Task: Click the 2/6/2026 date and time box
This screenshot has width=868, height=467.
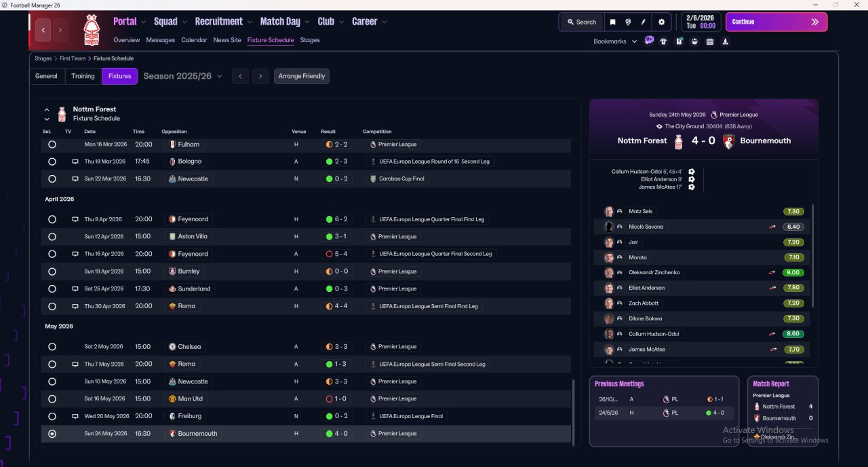Action: [701, 22]
